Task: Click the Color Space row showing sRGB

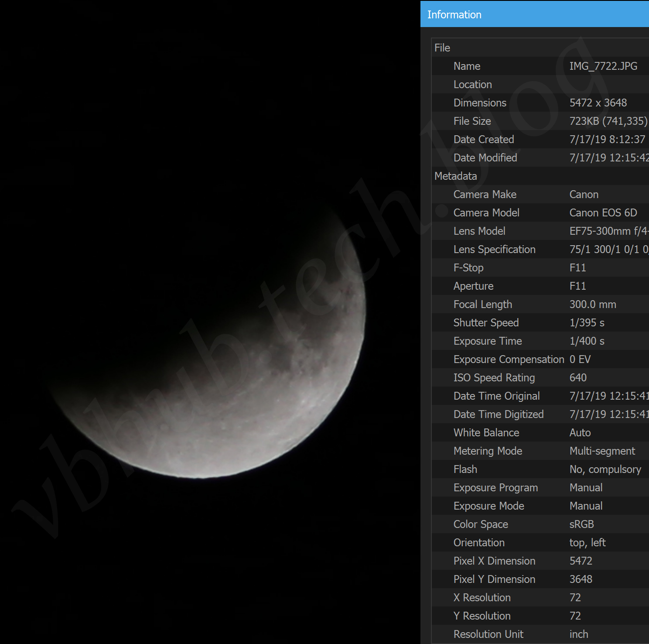Action: click(x=541, y=524)
